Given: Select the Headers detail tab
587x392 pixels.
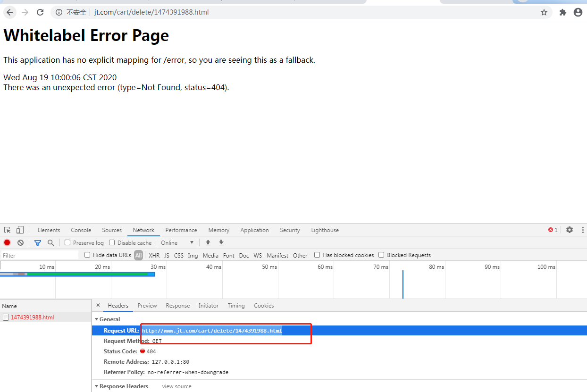Looking at the screenshot, I should coord(118,306).
